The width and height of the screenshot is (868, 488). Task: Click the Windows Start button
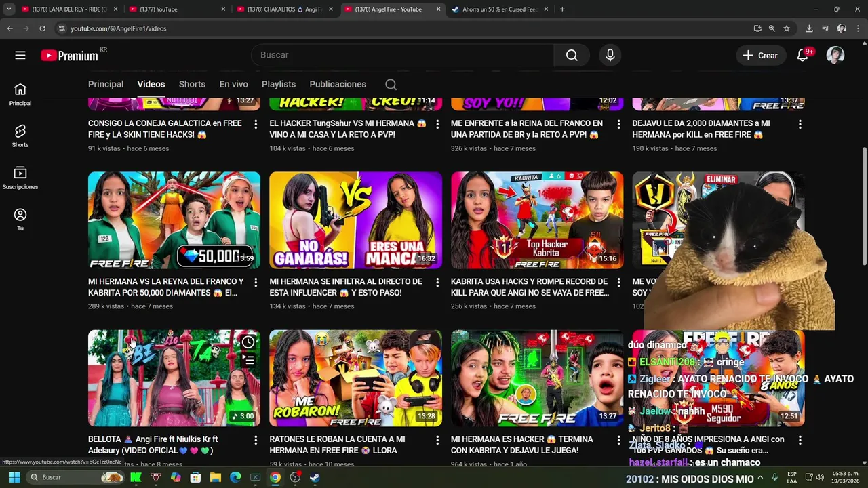click(14, 477)
